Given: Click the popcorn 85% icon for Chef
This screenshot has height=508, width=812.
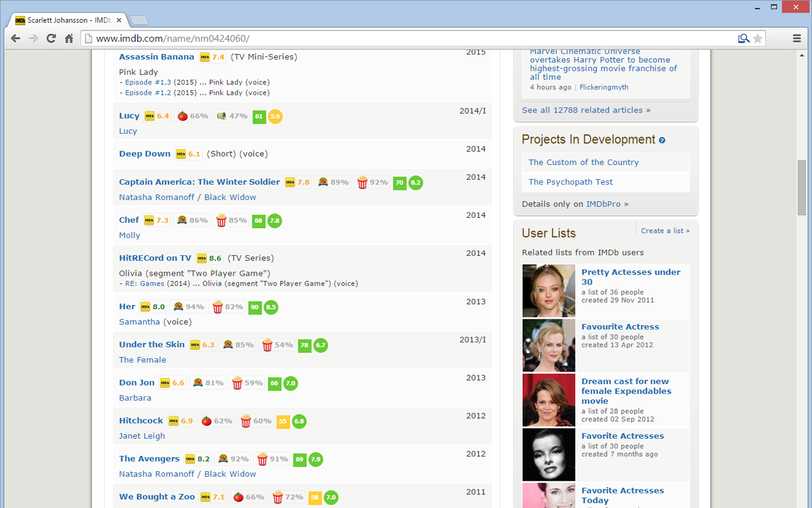Looking at the screenshot, I should tap(232, 220).
